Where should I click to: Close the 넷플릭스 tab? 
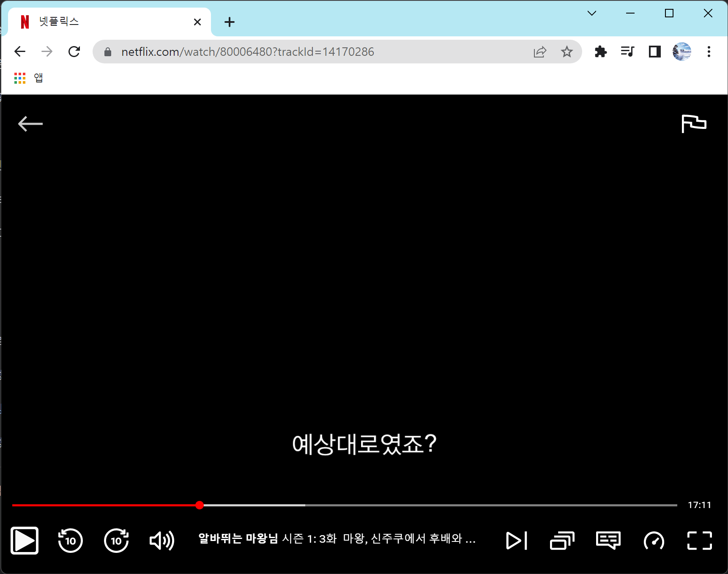coord(197,22)
